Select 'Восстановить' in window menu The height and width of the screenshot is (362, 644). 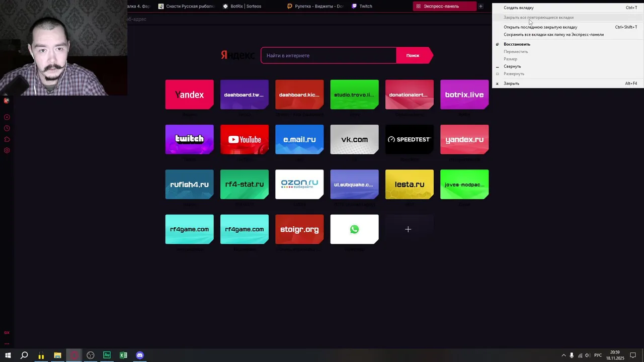[x=568, y=44]
